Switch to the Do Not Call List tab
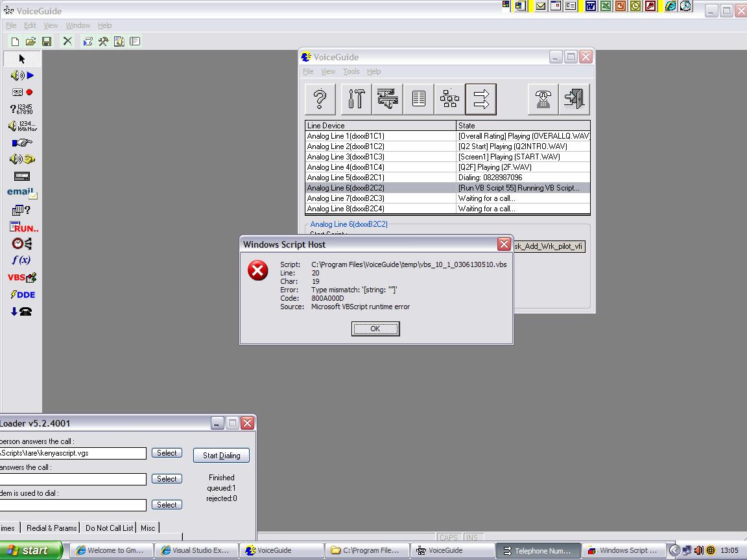This screenshot has height=560, width=747. pyautogui.click(x=109, y=528)
